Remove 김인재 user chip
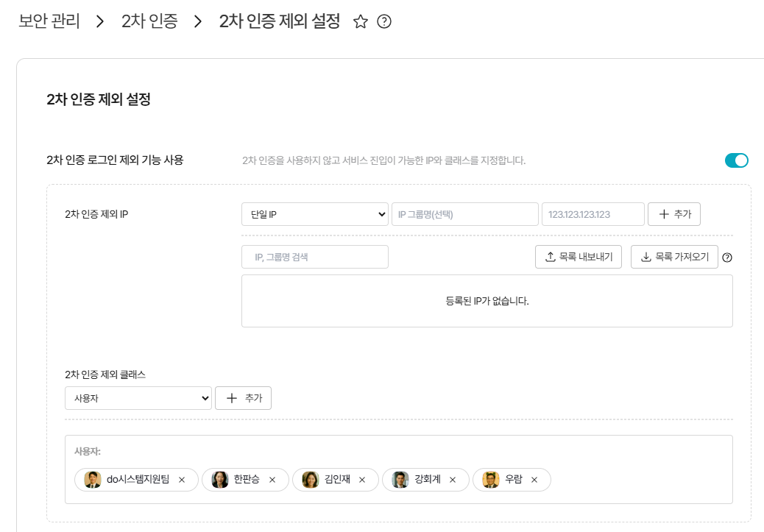 362,480
